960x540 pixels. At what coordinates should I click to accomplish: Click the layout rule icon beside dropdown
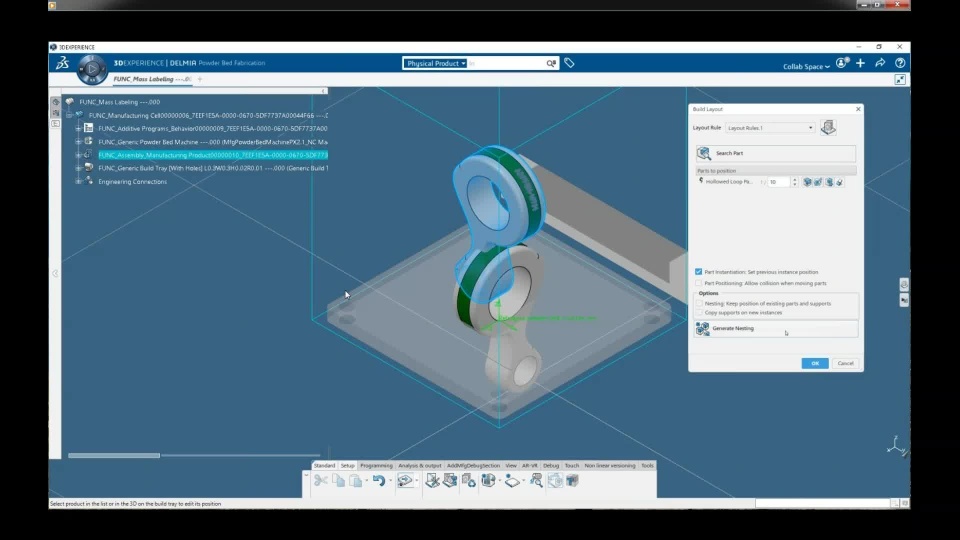pyautogui.click(x=828, y=127)
